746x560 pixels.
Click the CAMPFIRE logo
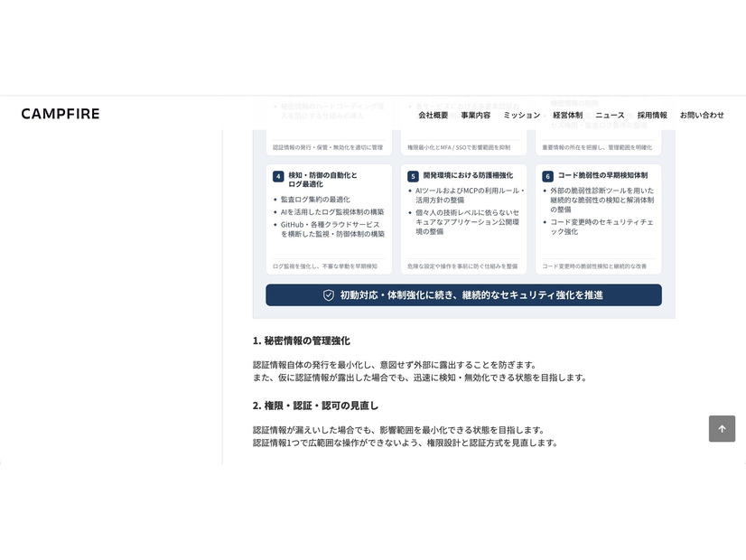61,114
